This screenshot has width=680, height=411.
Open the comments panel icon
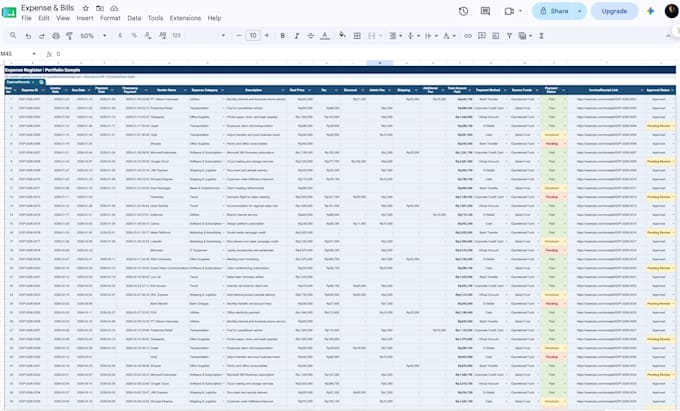click(485, 11)
